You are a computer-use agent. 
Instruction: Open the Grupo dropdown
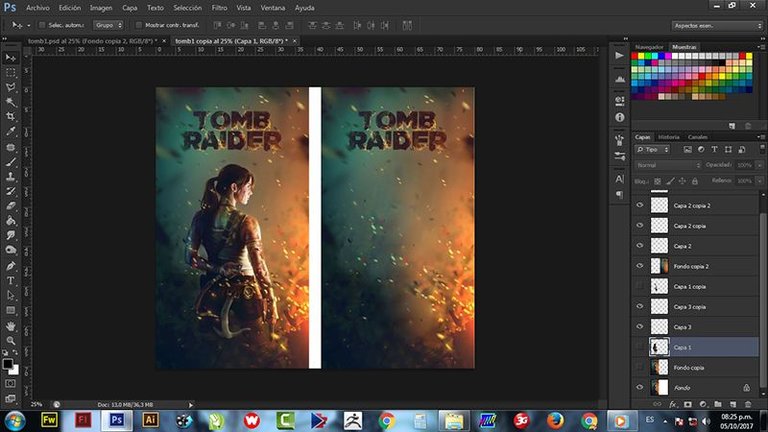(108, 25)
